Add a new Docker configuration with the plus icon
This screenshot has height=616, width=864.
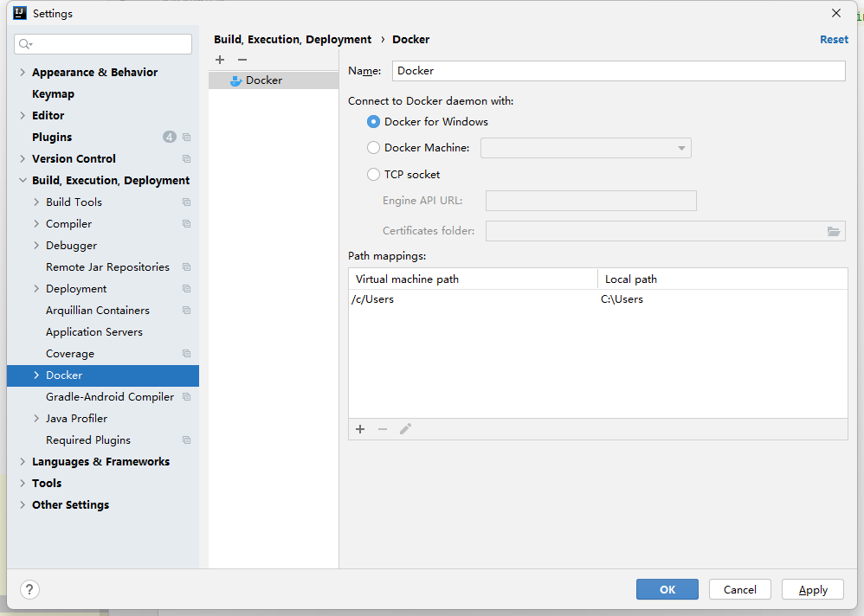pos(220,60)
